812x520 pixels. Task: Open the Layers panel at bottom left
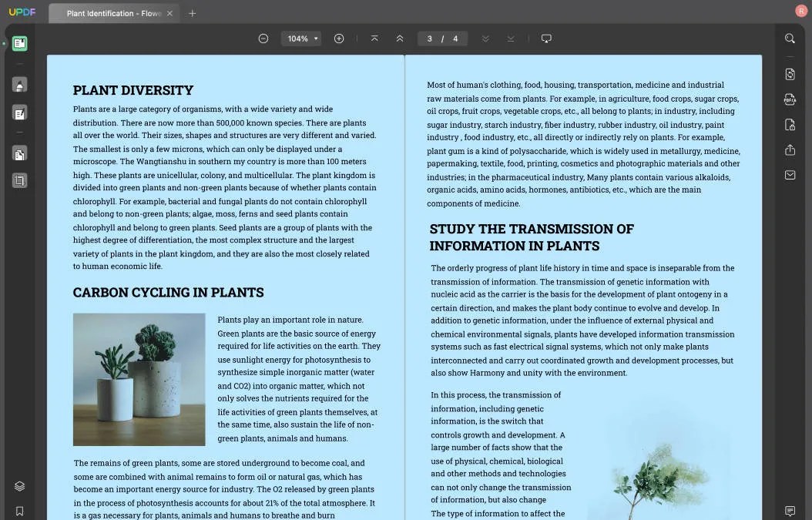pyautogui.click(x=20, y=485)
